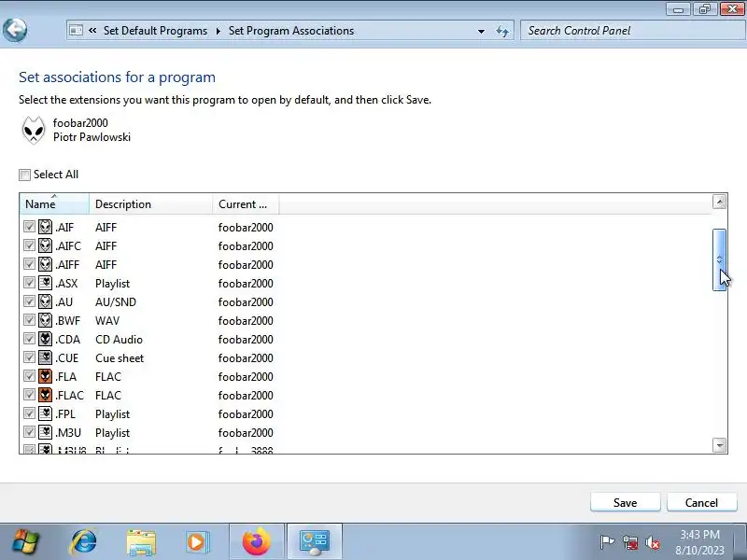Toggle the .M3U extension checkbox

point(29,432)
